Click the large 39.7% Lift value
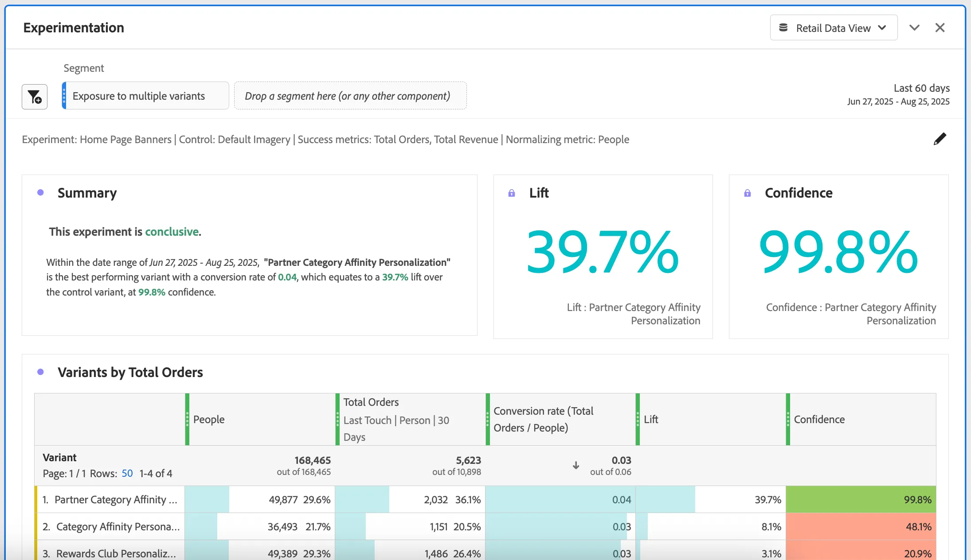This screenshot has width=971, height=560. [x=603, y=252]
